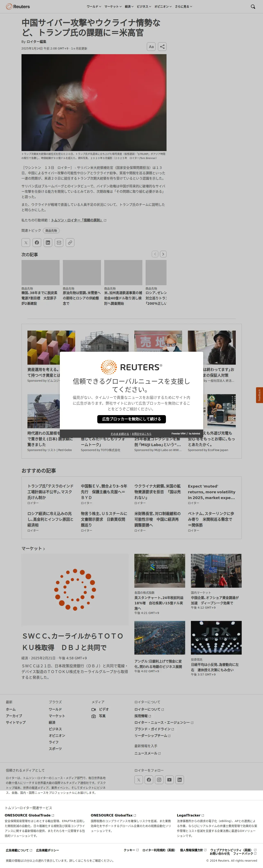Expand the オピニオン menu in header
This screenshot has width=263, height=868.
[163, 6]
